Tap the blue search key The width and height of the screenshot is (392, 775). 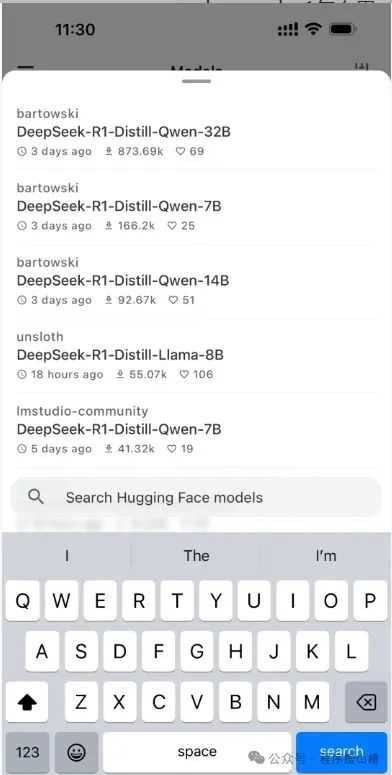coord(342,752)
